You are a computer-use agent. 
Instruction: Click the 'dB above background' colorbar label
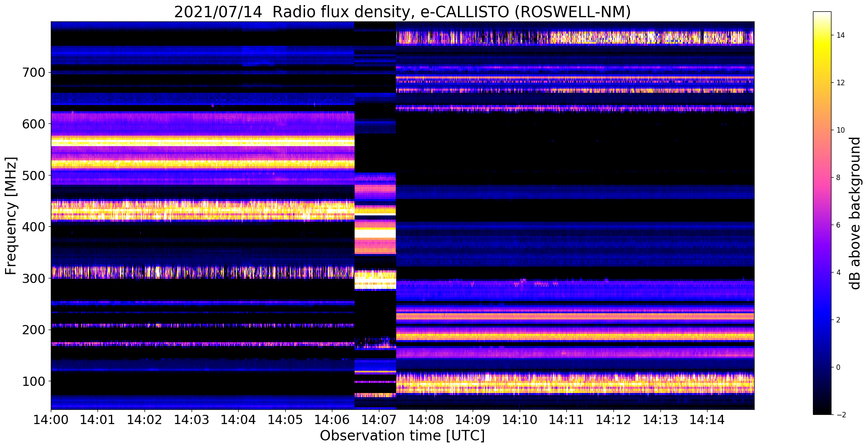coord(855,213)
